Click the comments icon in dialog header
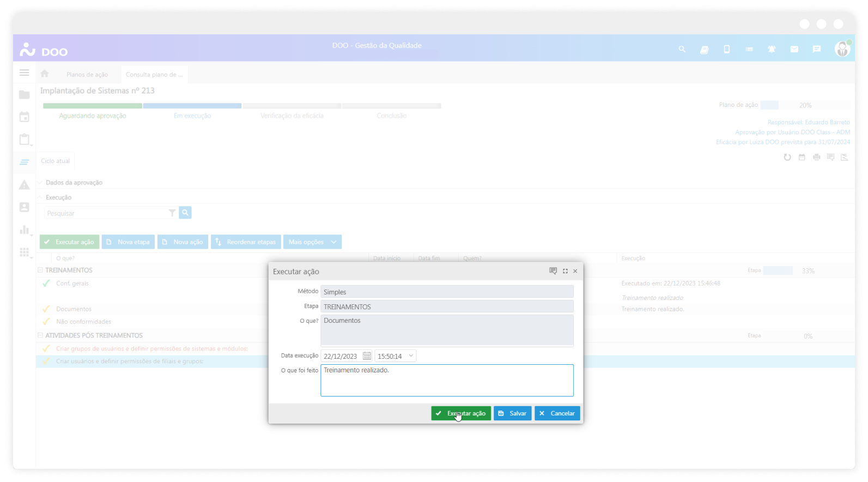The width and height of the screenshot is (868, 482). tap(553, 271)
